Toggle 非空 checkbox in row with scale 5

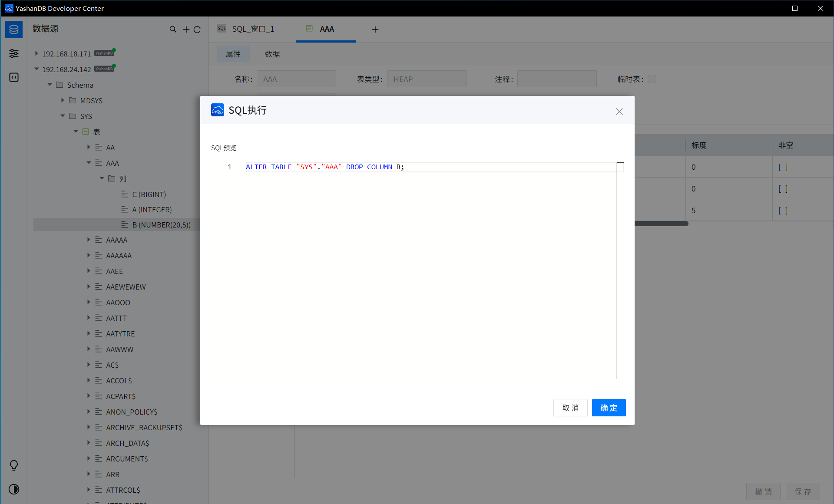pos(783,211)
